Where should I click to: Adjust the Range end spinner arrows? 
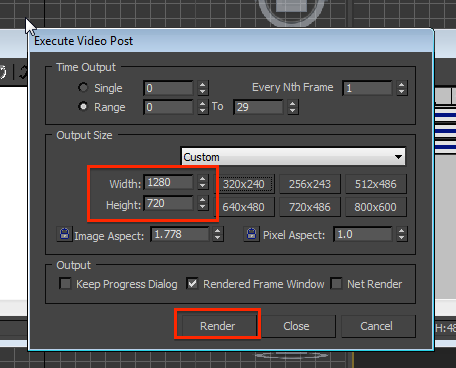pyautogui.click(x=293, y=107)
